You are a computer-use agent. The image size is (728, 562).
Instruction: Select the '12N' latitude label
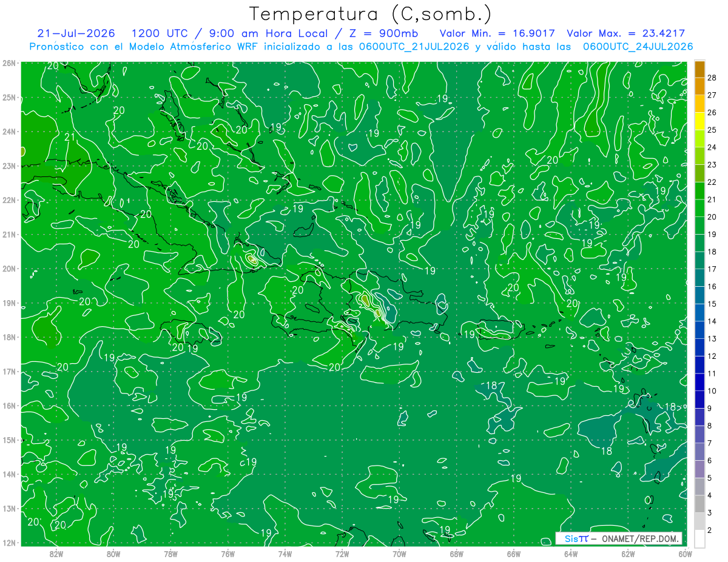point(8,543)
